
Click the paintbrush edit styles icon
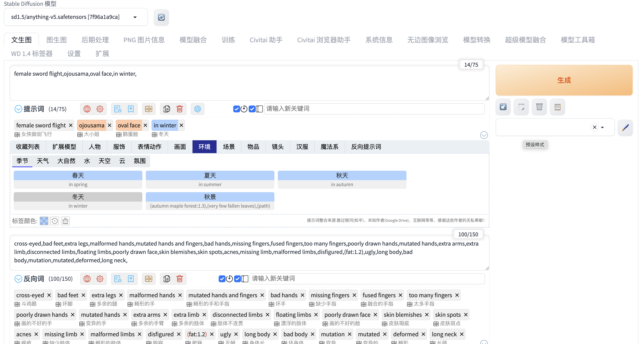625,127
